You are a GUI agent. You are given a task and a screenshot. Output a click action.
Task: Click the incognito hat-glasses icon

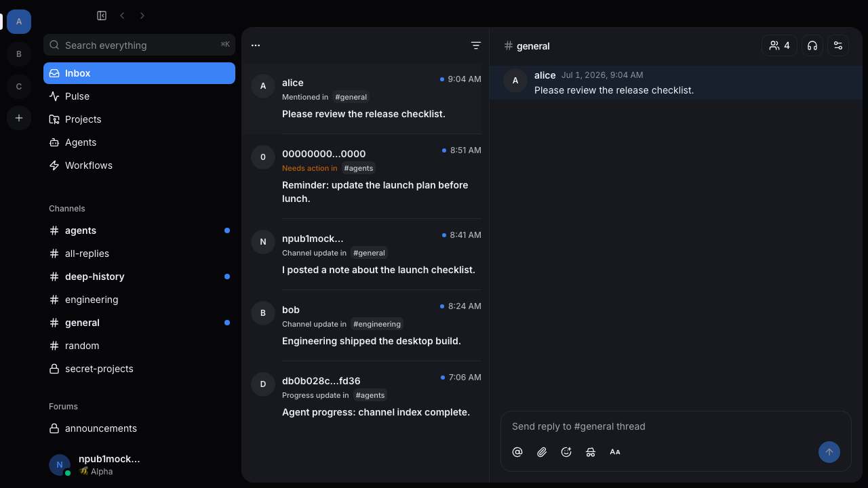(591, 452)
